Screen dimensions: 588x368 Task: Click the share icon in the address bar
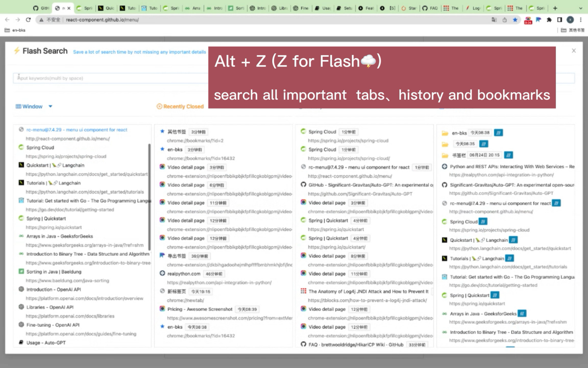coord(505,20)
